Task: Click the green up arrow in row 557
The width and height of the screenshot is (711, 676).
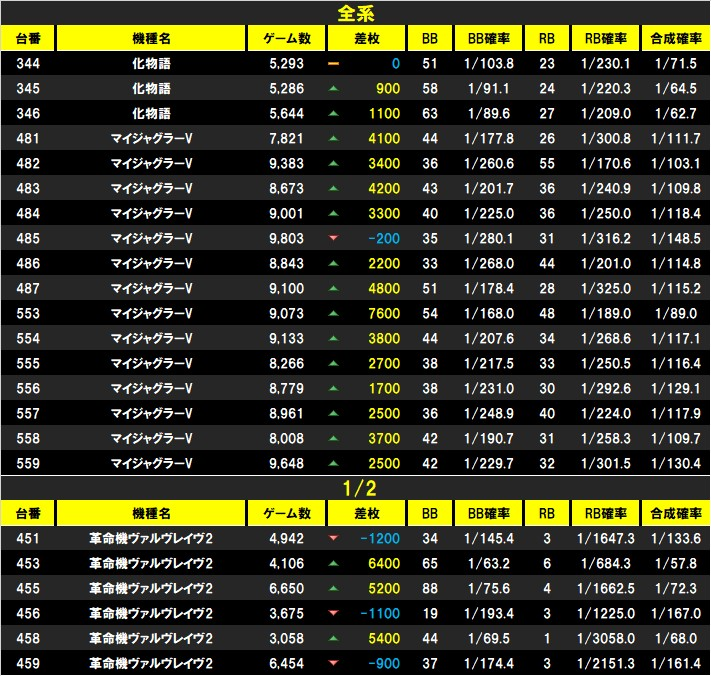Action: pyautogui.click(x=333, y=413)
